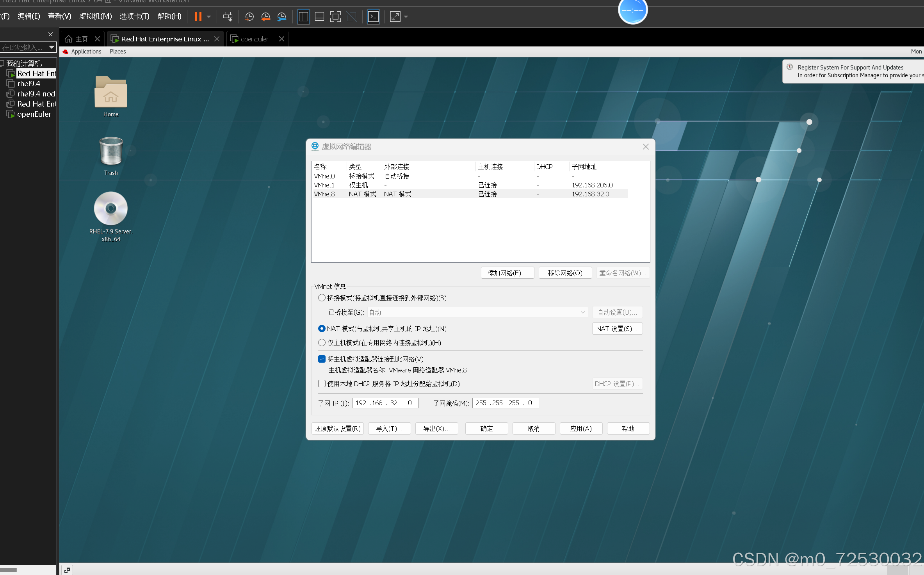Click the send Ctrl+Alt+Del toolbar icon

pos(228,17)
